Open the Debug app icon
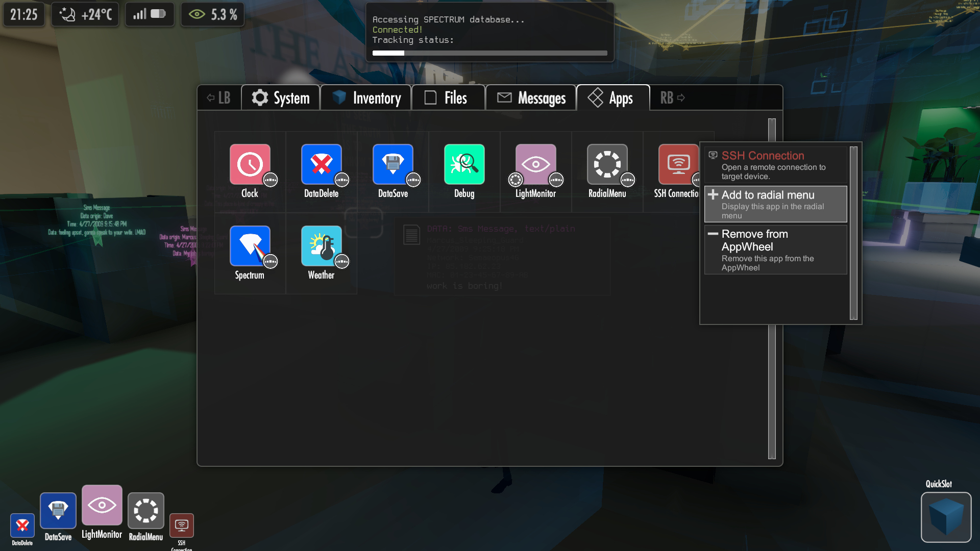980x551 pixels. [464, 164]
